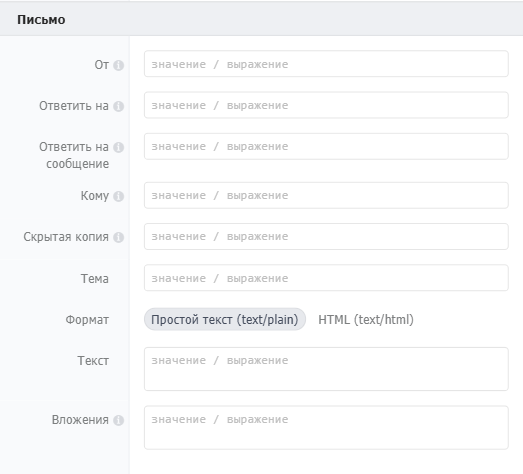The image size is (523, 474).
Task: Click info icon beside Ответить на сообщение
Action: tap(118, 147)
